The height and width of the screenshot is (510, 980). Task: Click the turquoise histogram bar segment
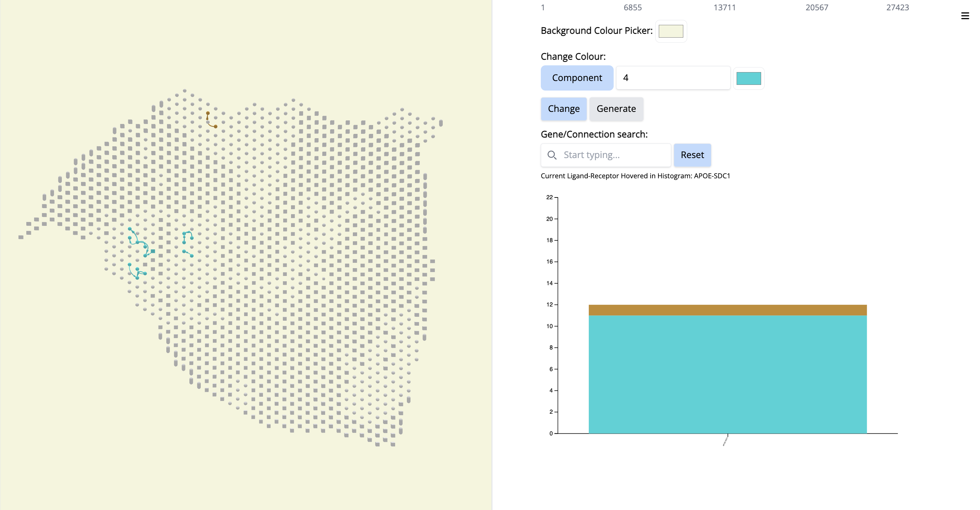point(727,374)
